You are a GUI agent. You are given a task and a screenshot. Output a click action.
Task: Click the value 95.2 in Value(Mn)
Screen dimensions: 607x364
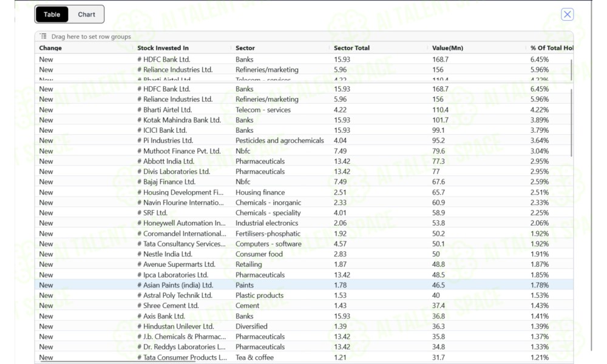pos(438,140)
